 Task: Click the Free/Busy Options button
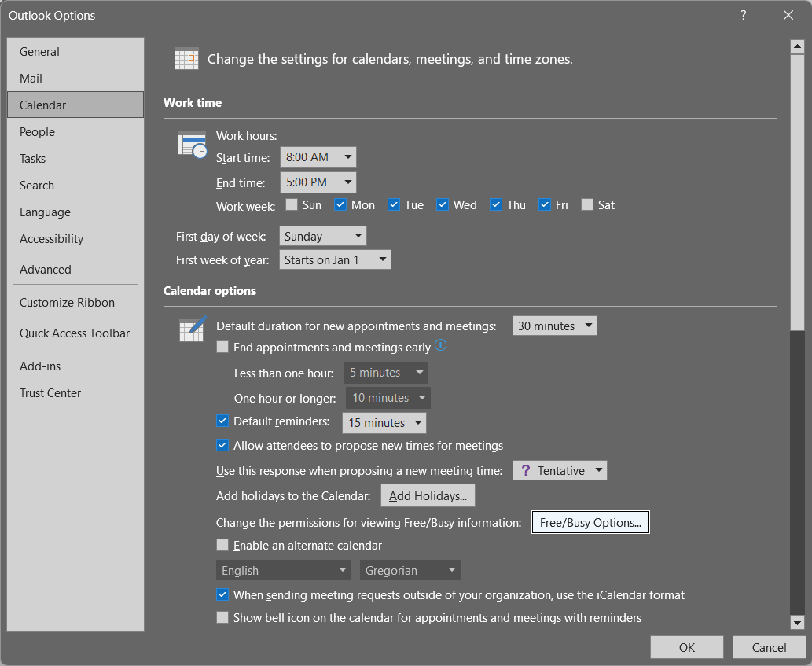tap(590, 522)
